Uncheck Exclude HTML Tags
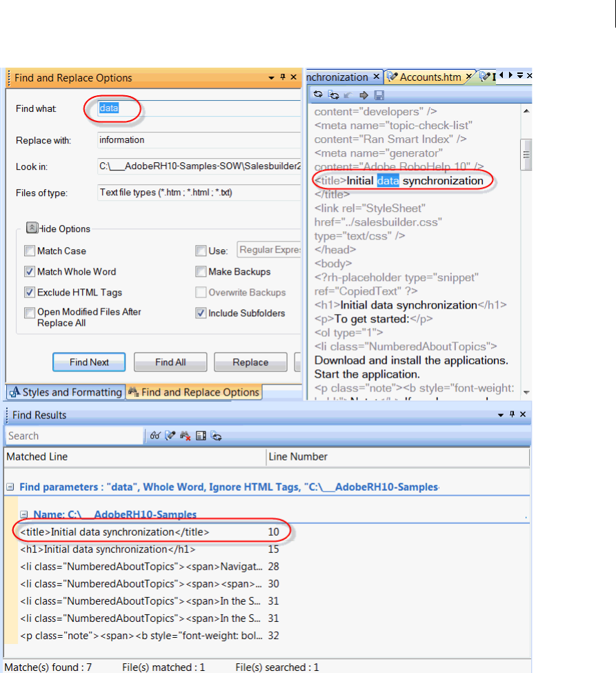Image resolution: width=616 pixels, height=673 pixels. click(30, 292)
